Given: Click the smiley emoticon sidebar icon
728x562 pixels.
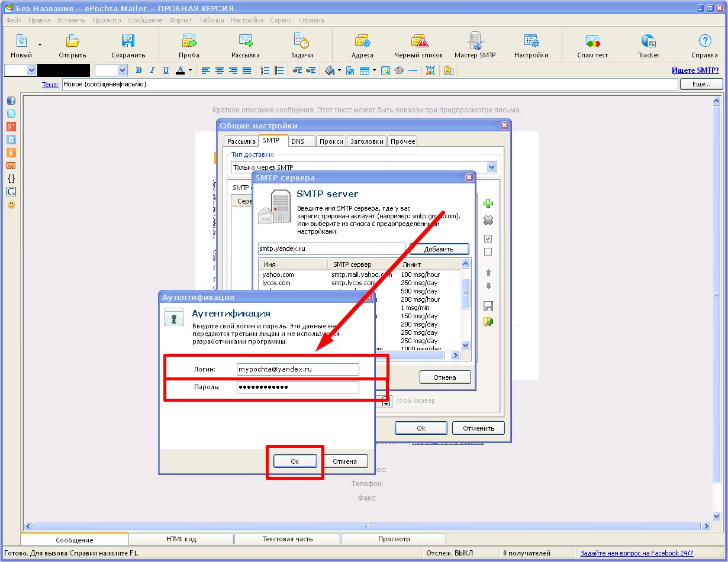Looking at the screenshot, I should pos(11,205).
